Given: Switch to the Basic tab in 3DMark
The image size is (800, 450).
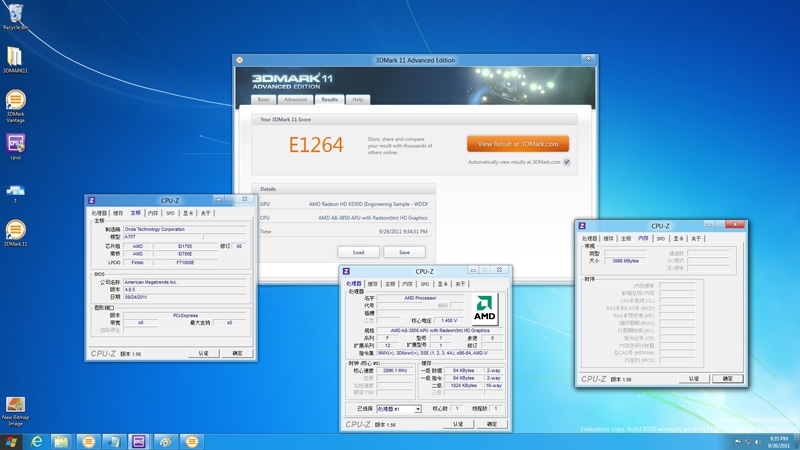Looking at the screenshot, I should click(x=264, y=100).
